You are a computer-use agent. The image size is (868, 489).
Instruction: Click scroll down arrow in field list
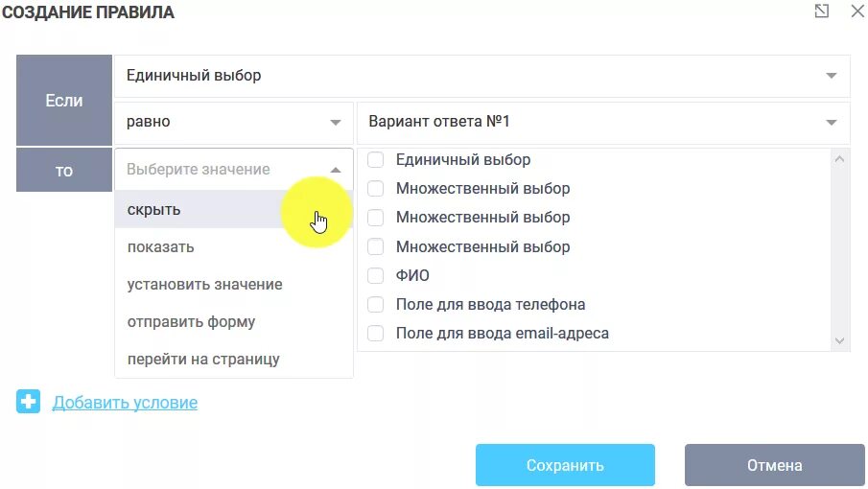coord(839,340)
